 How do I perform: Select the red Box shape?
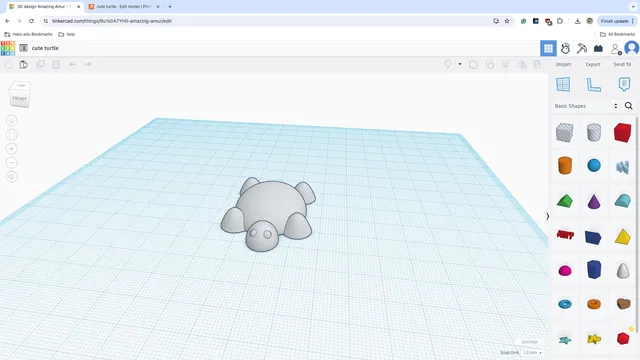coord(622,133)
